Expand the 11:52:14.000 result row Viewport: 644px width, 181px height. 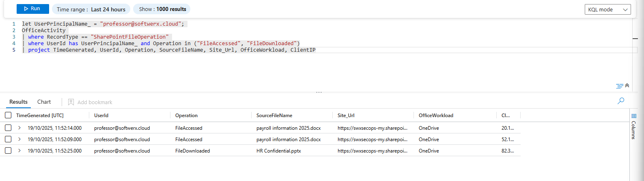point(19,128)
